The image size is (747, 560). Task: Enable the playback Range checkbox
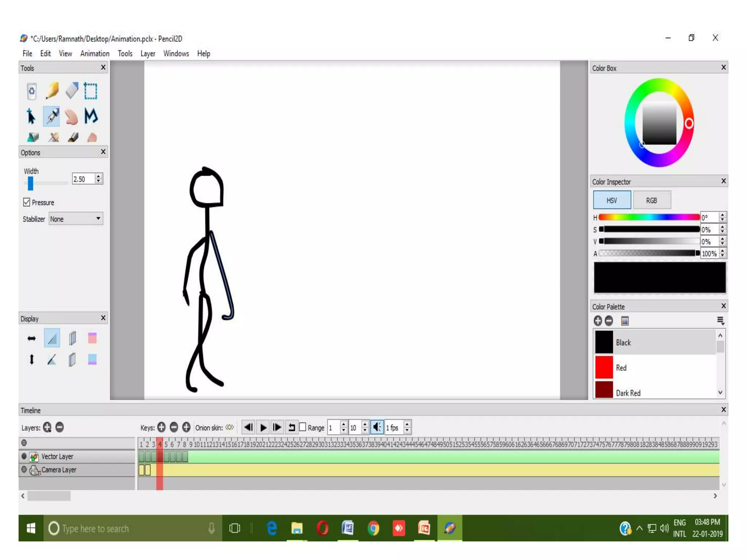(x=302, y=427)
